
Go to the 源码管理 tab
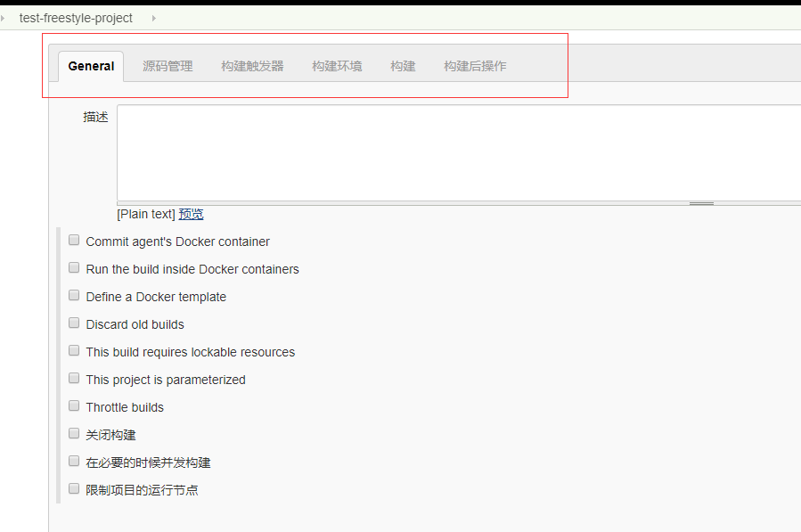point(168,66)
